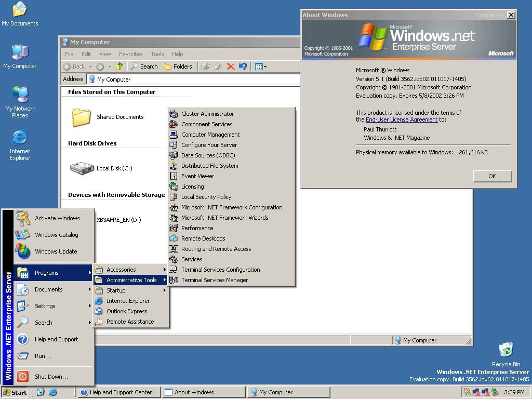Open My Documents desktop icon
The image size is (532, 399).
pos(20,14)
